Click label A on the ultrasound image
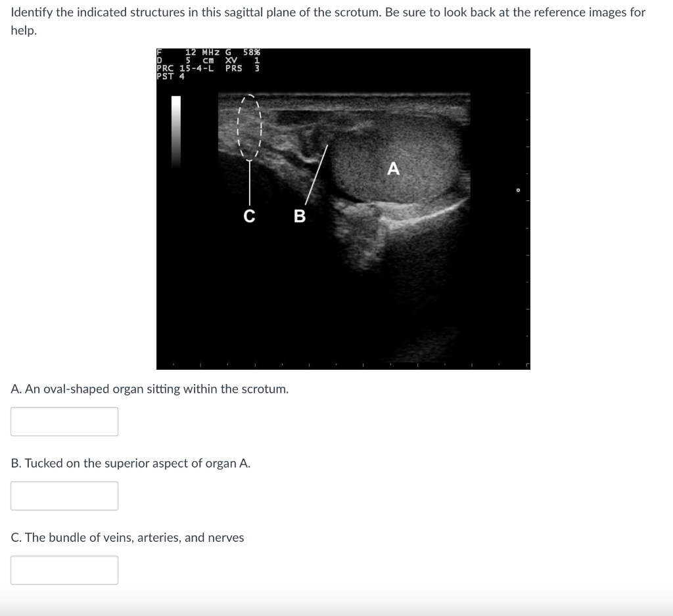The height and width of the screenshot is (616, 673). 392,169
